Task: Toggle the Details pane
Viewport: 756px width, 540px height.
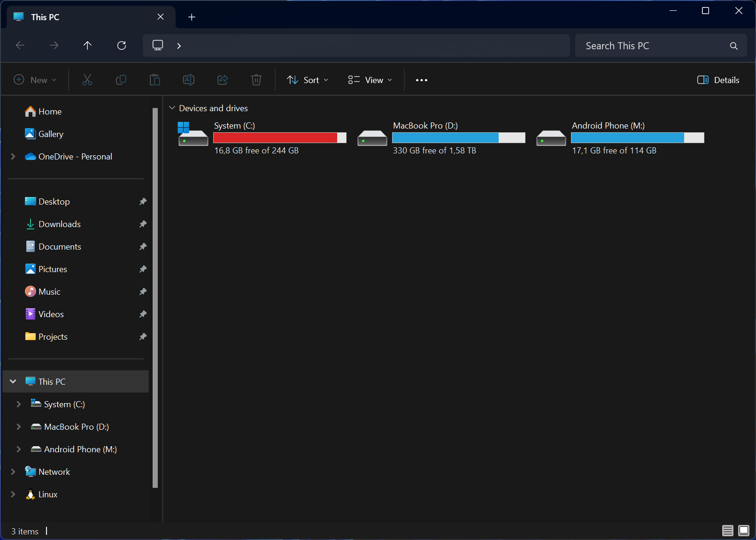Action: [718, 80]
